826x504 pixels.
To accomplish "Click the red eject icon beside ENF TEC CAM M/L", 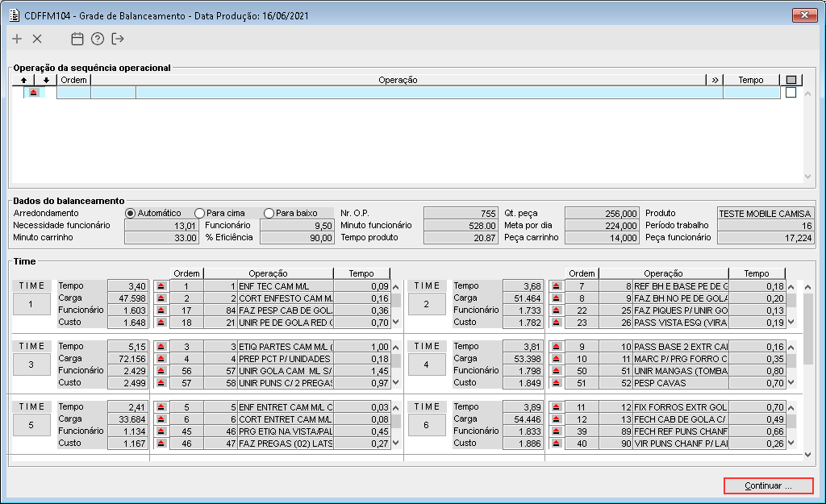I will pos(161,286).
